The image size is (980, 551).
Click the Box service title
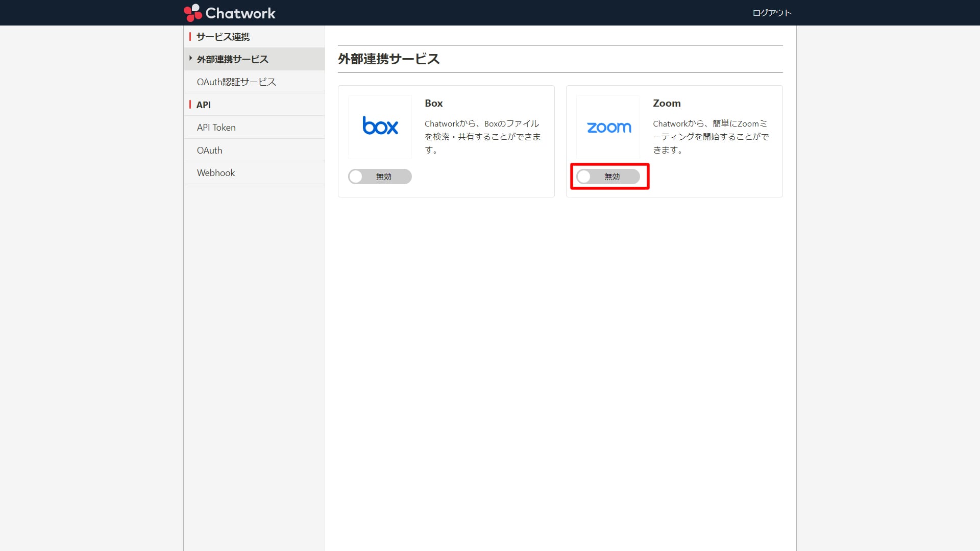pyautogui.click(x=433, y=103)
